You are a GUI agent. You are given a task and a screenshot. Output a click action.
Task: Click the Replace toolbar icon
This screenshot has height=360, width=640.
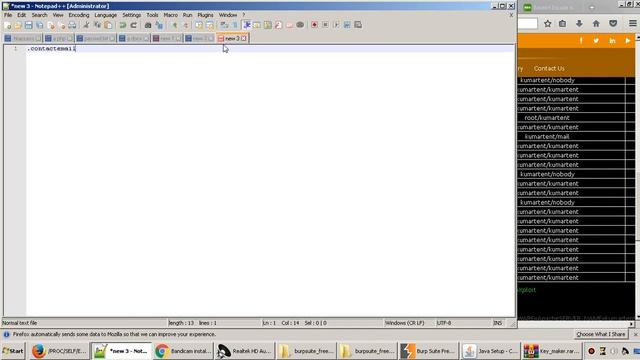[x=159, y=25]
